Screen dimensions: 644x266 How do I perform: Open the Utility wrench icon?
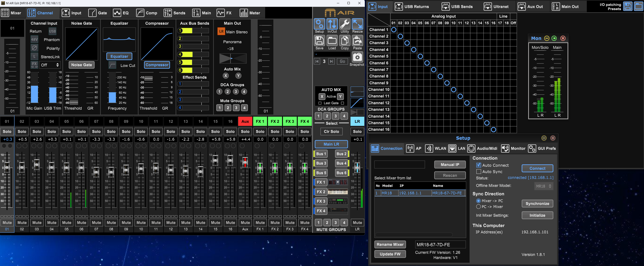coord(345,24)
